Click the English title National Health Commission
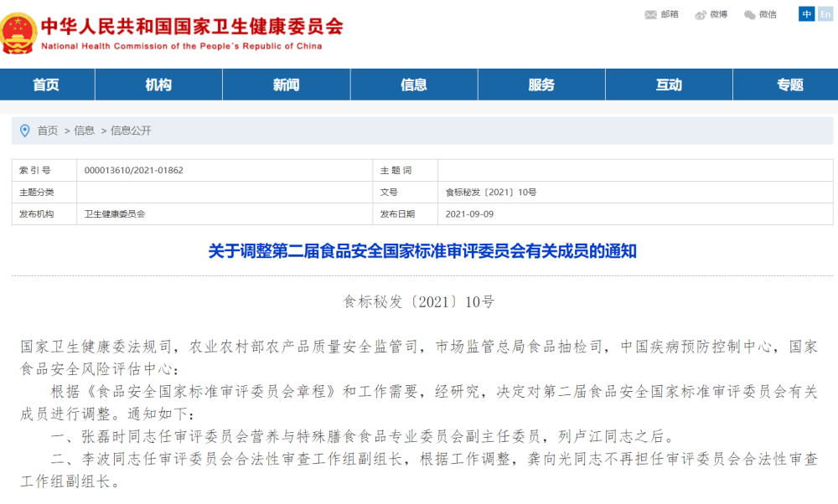Image resolution: width=838 pixels, height=504 pixels. (x=182, y=46)
